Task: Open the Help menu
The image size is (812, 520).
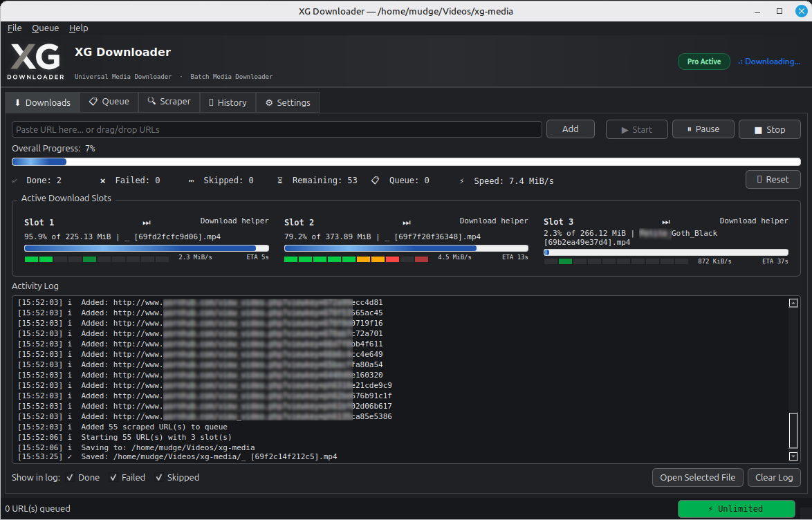Action: pos(79,28)
